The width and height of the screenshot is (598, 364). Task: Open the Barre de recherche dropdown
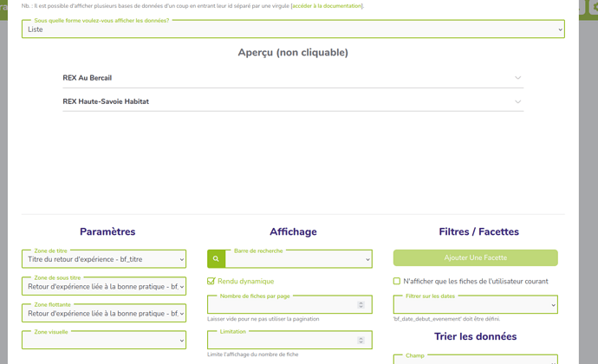click(x=298, y=259)
